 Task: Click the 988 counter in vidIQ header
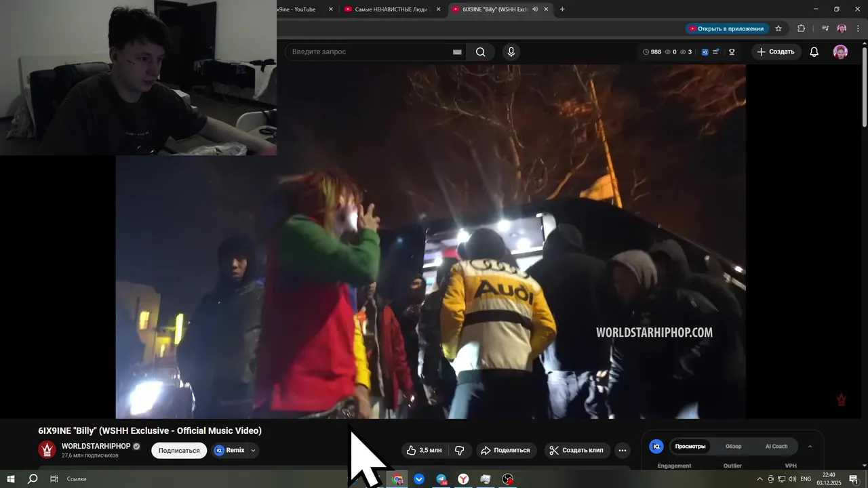[651, 52]
